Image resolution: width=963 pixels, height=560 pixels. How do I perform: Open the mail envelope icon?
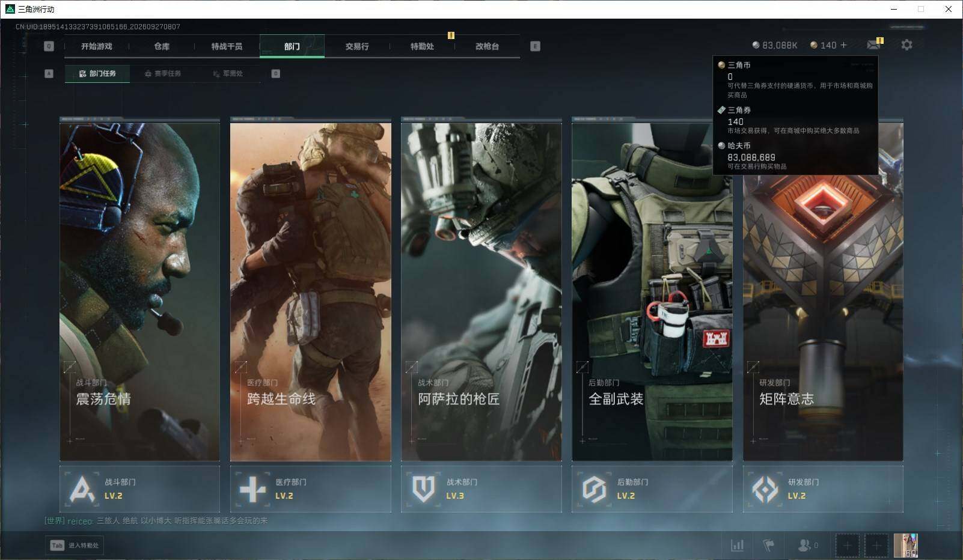[x=873, y=45]
